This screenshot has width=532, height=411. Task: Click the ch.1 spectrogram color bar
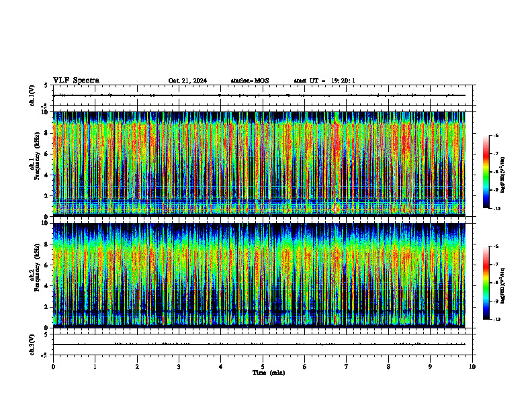click(x=486, y=172)
